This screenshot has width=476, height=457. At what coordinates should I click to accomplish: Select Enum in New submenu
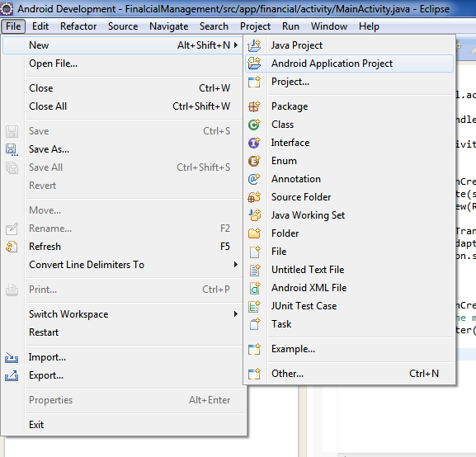349,161
